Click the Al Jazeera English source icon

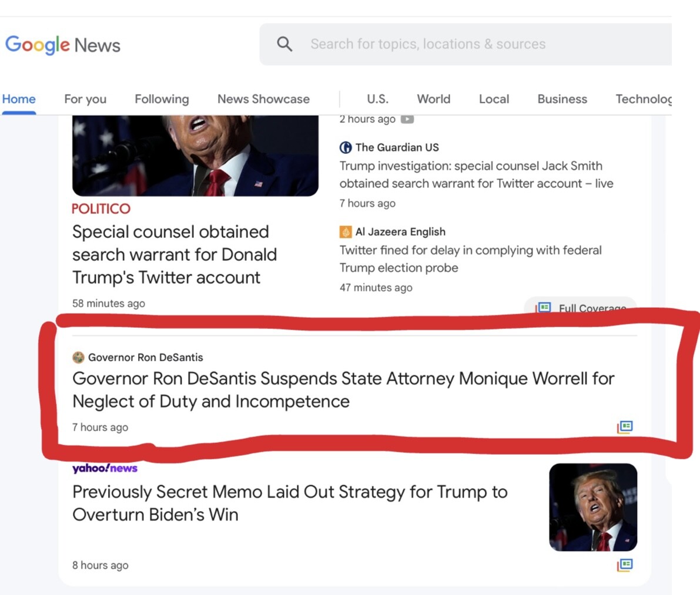pos(346,232)
